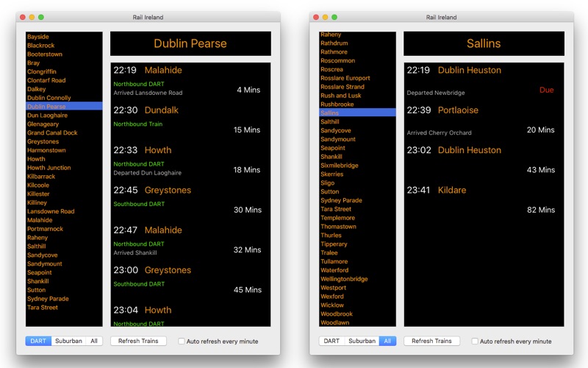Click Refresh Trains in right window
Screen dimensions: 588x368
[x=431, y=341]
